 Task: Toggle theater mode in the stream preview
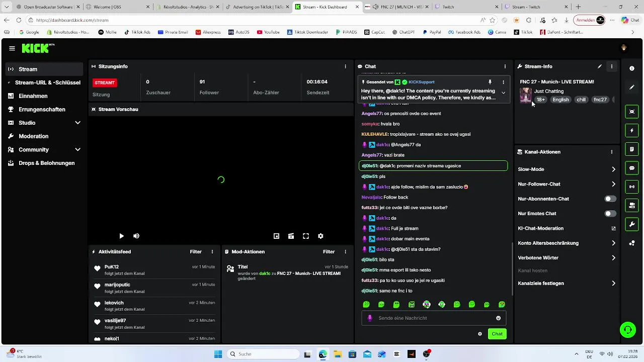coord(291,236)
